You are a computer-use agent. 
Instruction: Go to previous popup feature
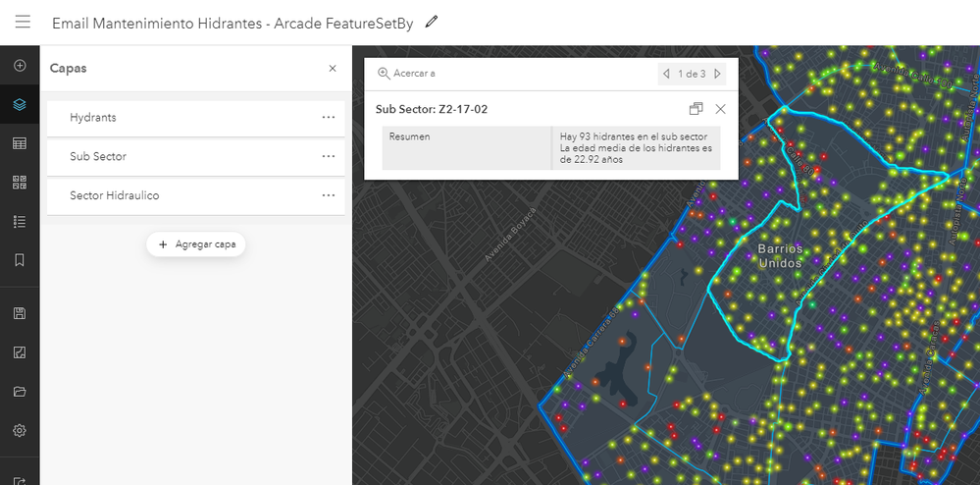[666, 74]
